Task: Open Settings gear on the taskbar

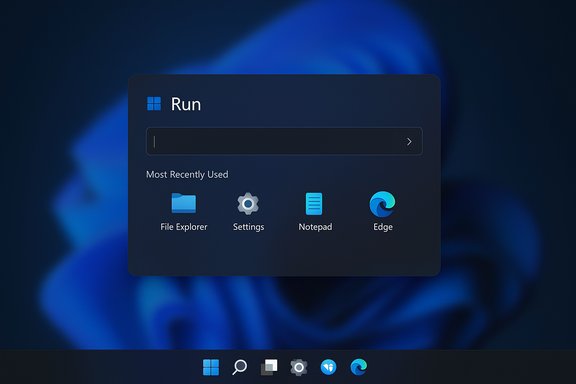Action: (x=299, y=367)
